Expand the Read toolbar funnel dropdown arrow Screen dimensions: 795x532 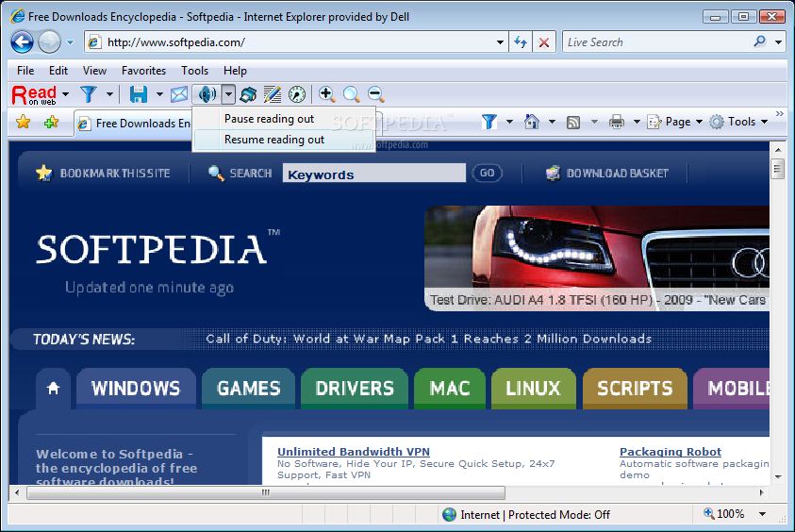click(109, 94)
